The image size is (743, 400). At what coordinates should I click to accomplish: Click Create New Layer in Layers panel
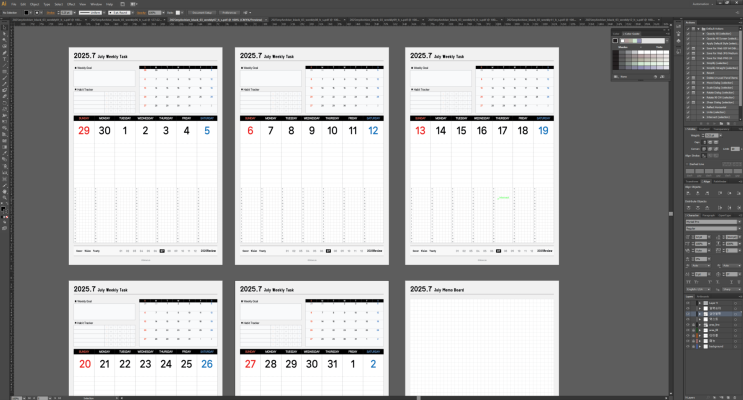click(728, 397)
